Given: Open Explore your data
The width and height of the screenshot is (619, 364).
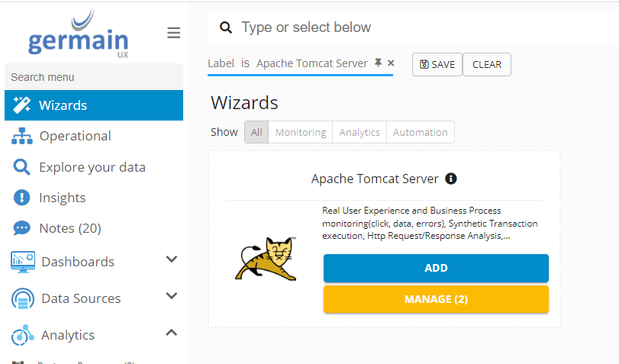Looking at the screenshot, I should (x=92, y=167).
